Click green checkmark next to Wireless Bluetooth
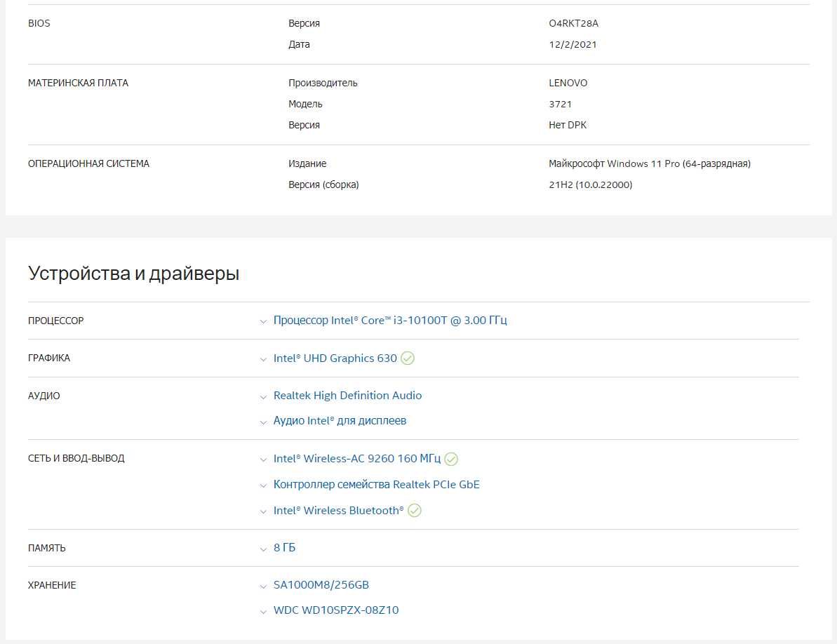The width and height of the screenshot is (837, 644). [414, 511]
